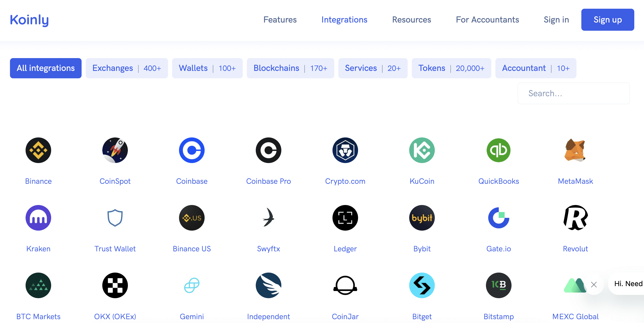The height and width of the screenshot is (323, 644).
Task: Go to Integrations in navigation
Action: pyautogui.click(x=344, y=20)
